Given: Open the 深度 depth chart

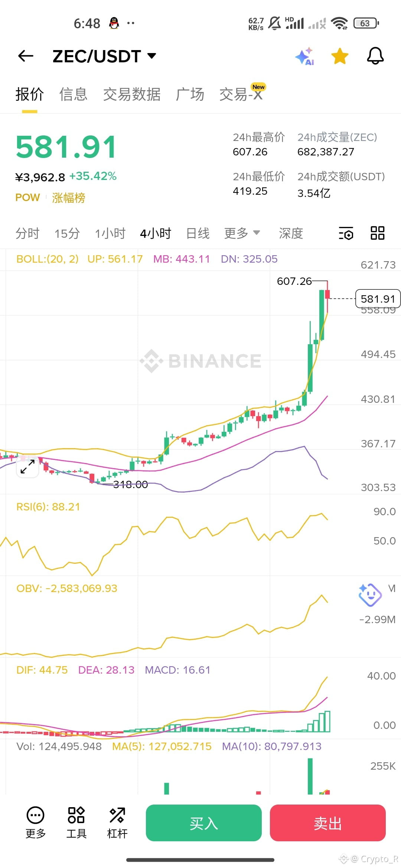Looking at the screenshot, I should click(291, 233).
